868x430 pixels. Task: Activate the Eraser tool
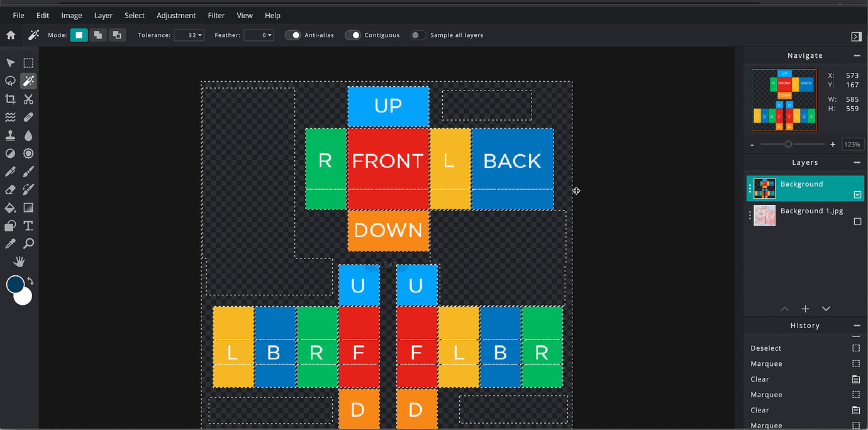tap(10, 189)
